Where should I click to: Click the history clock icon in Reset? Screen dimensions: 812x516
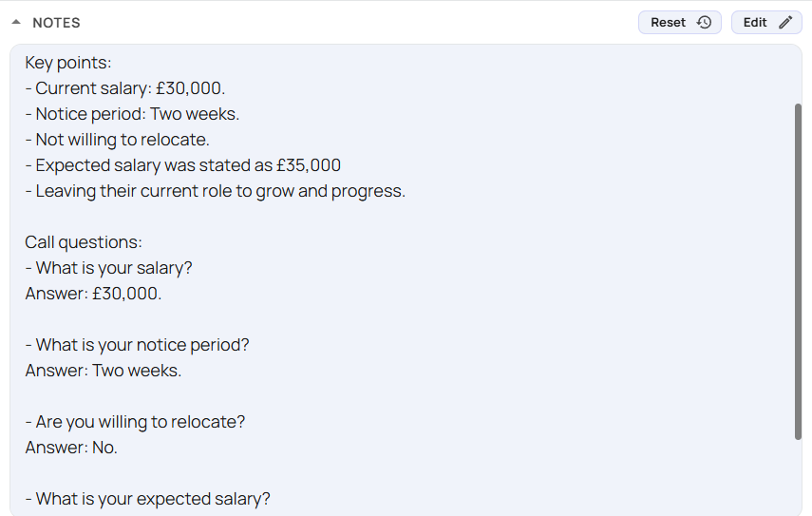tap(705, 22)
